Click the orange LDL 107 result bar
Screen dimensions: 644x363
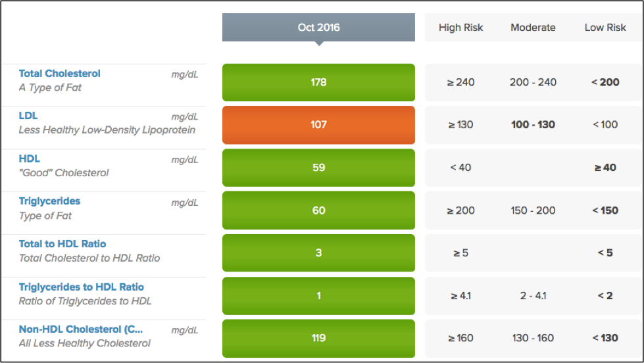coord(318,125)
